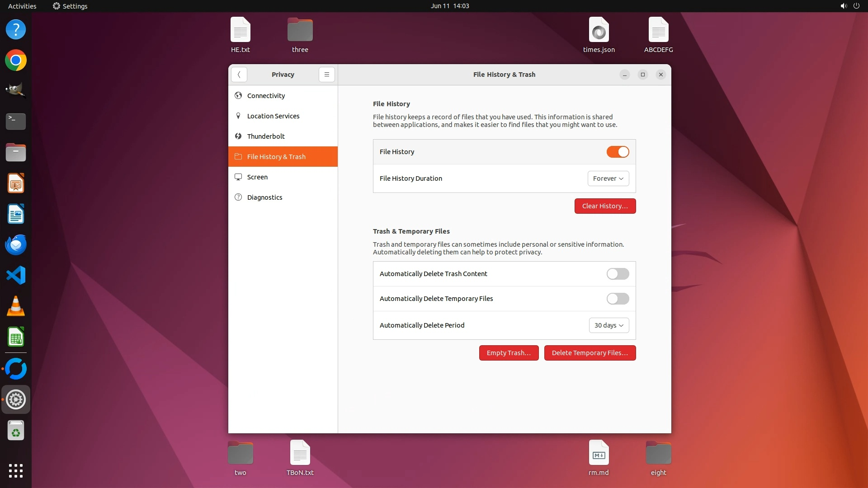Screen dimensions: 868x488
Task: Select Connectivity globe icon in sidebar
Action: [238, 95]
